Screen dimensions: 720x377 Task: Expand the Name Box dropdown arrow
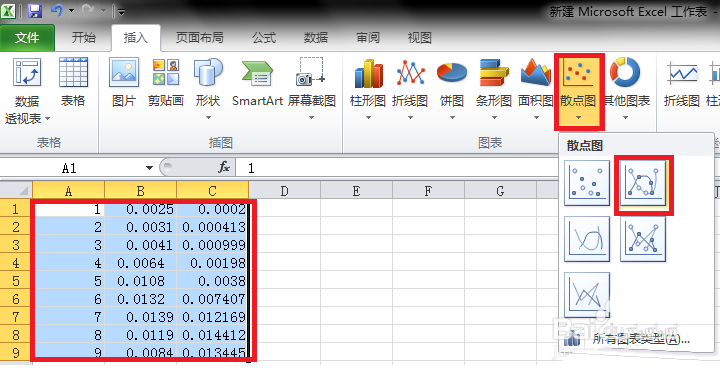tap(149, 168)
